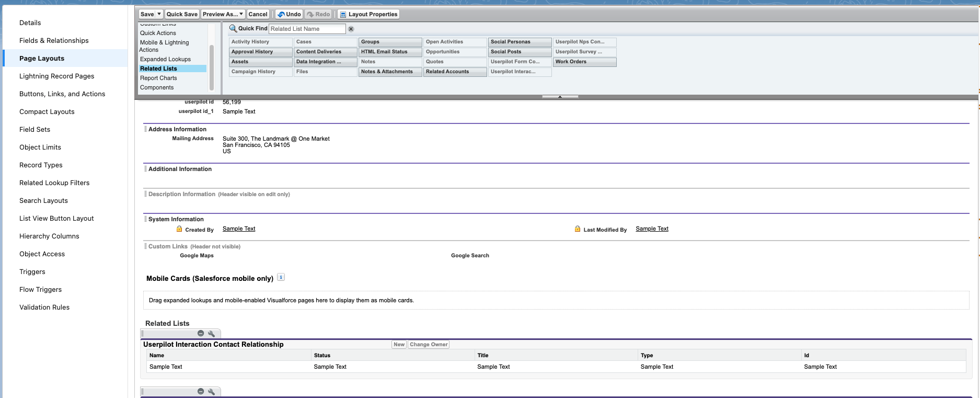
Task: Click Quick Save
Action: click(182, 14)
